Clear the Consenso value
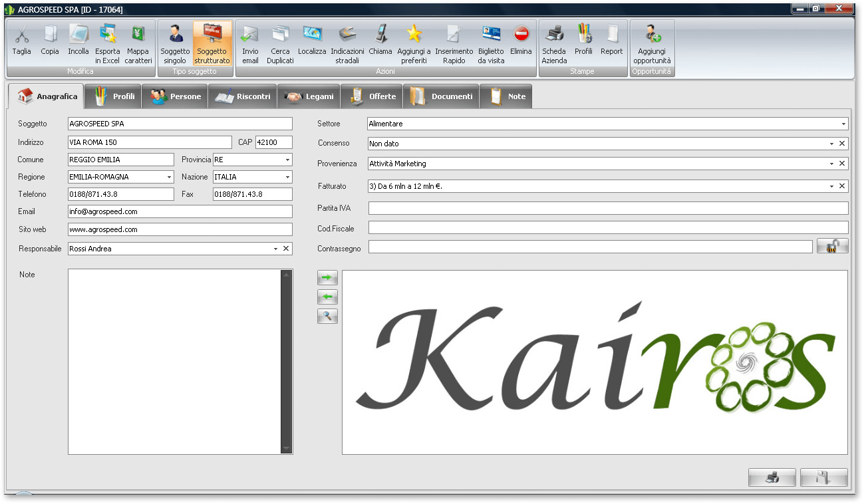This screenshot has width=864, height=504. 842,144
